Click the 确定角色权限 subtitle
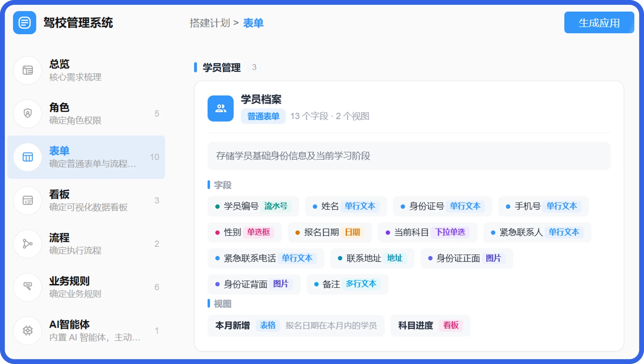Viewport: 644px width, 364px height. coord(75,121)
